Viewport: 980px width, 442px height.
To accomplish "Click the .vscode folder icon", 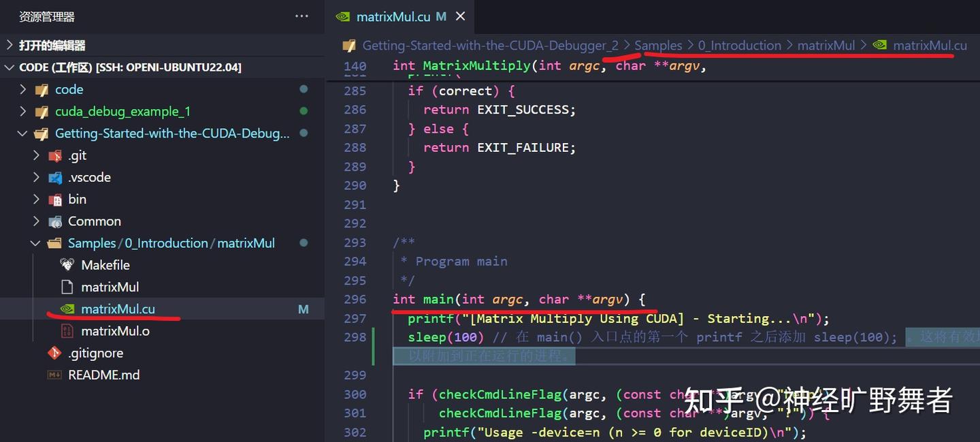I will point(55,178).
